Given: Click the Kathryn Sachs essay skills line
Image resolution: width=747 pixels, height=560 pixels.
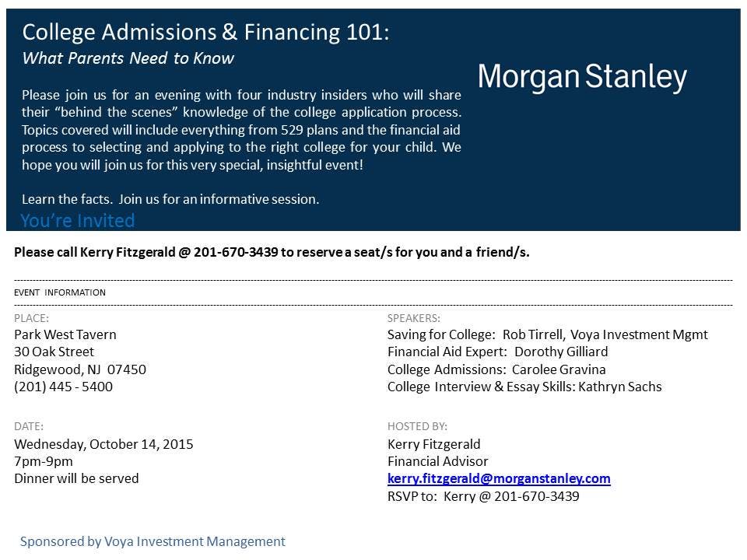Looking at the screenshot, I should click(x=524, y=386).
